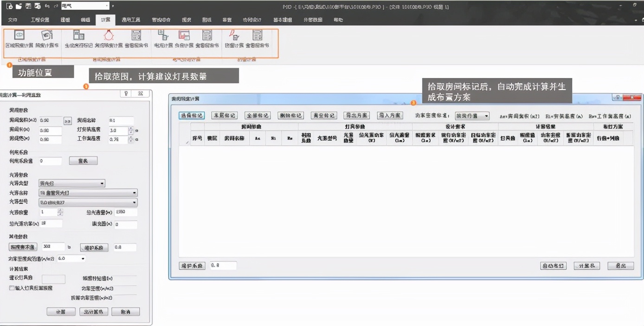Click the auto lamp layout button
The width and height of the screenshot is (644, 326).
pos(553,265)
